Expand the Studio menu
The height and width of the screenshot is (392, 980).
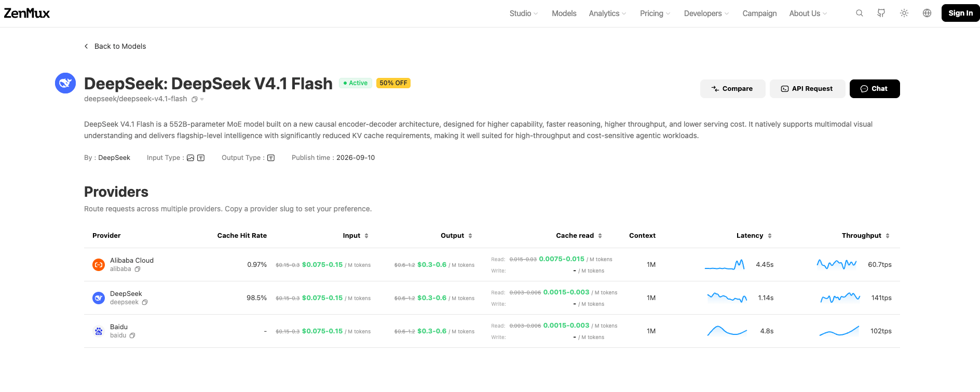pyautogui.click(x=523, y=13)
